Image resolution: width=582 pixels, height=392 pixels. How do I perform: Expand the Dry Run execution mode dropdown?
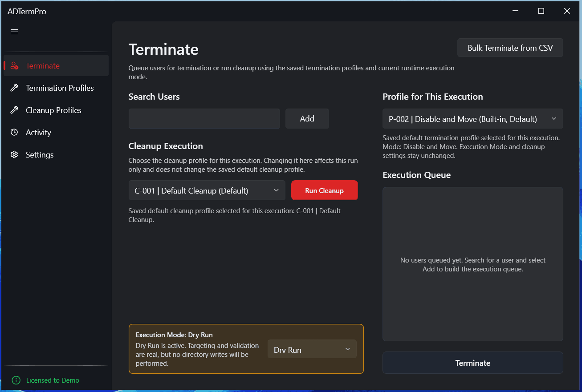tap(312, 349)
